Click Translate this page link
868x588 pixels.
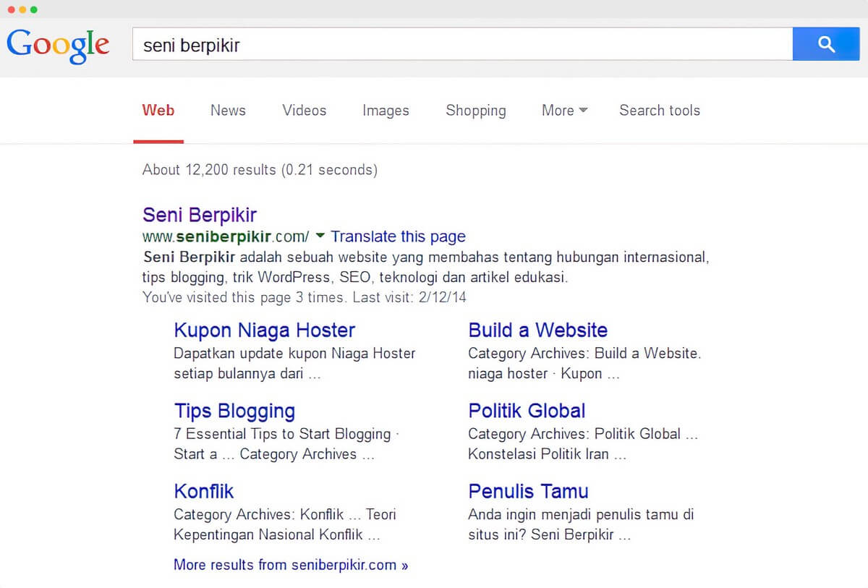pos(399,237)
